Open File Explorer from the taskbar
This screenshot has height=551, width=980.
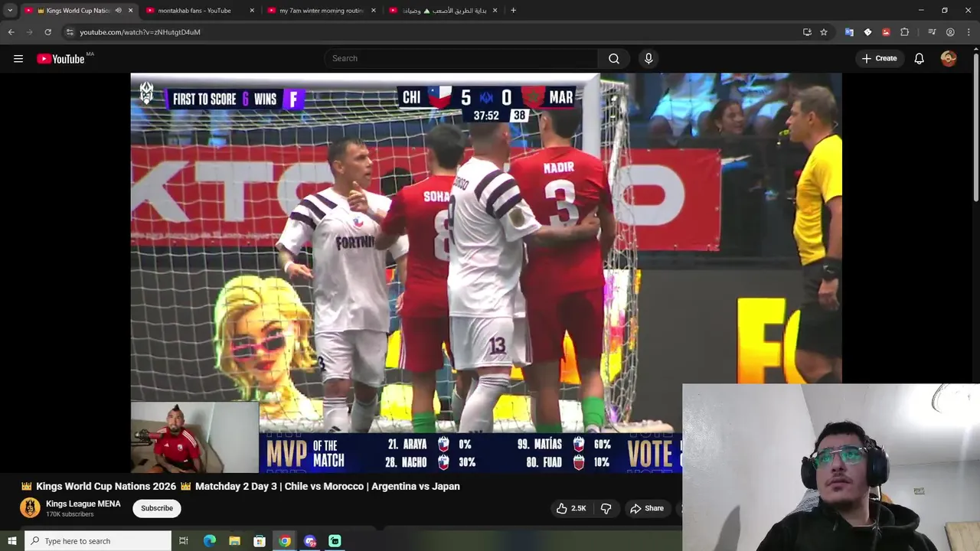coord(234,541)
